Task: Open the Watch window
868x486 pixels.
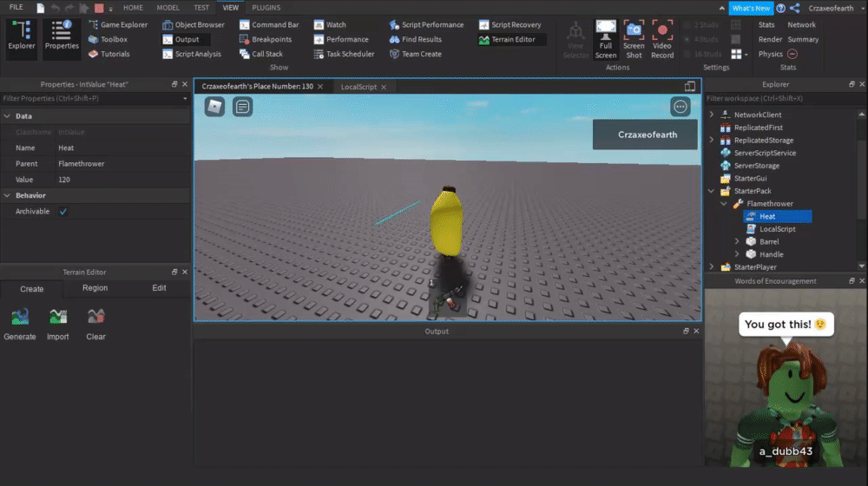Action: pyautogui.click(x=330, y=25)
